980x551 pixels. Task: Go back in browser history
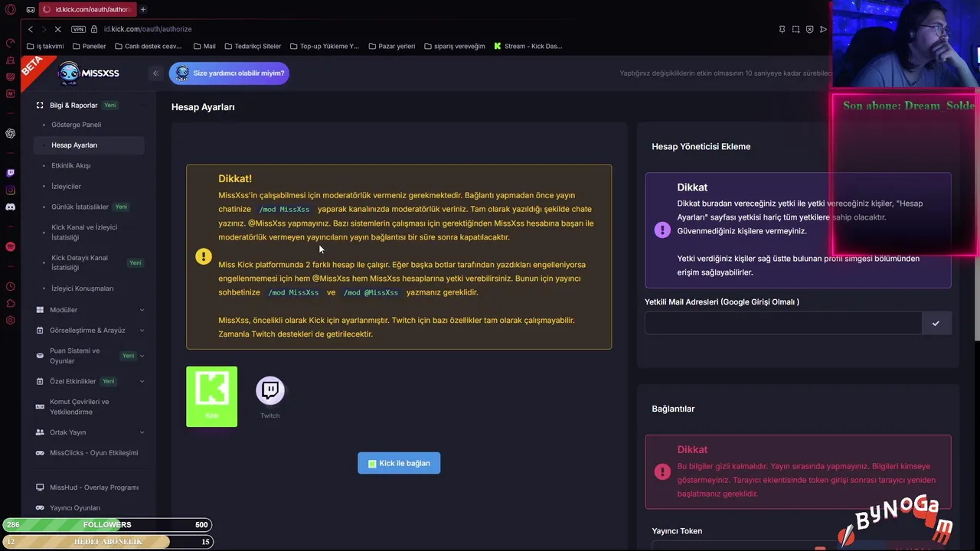(31, 29)
